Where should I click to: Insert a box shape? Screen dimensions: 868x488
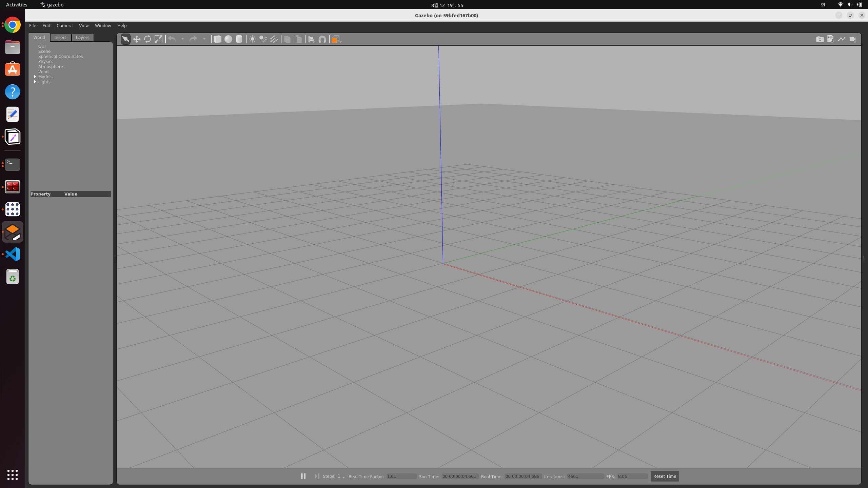pos(217,39)
